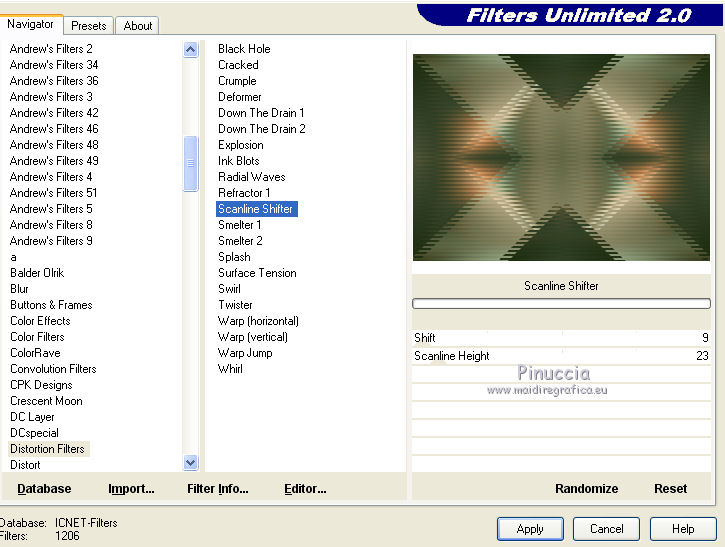Screen dimensions: 725x547
Task: Select CPK Designs category
Action: pos(41,385)
